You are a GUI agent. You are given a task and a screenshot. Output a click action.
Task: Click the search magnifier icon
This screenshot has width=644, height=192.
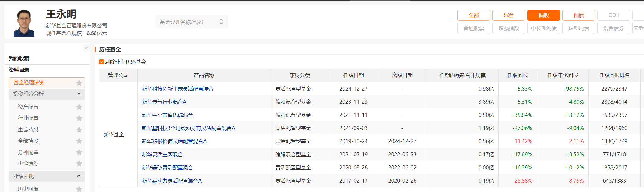point(221,22)
